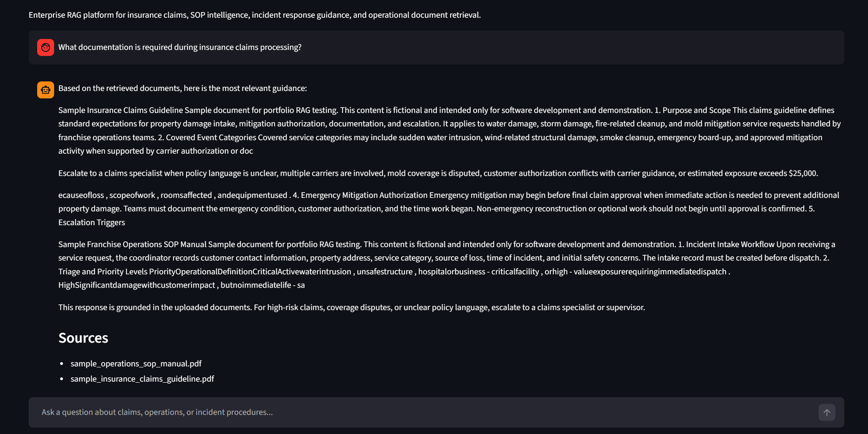Focus the 'Ask a question about claims' input field
This screenshot has height=434, width=868.
point(424,412)
